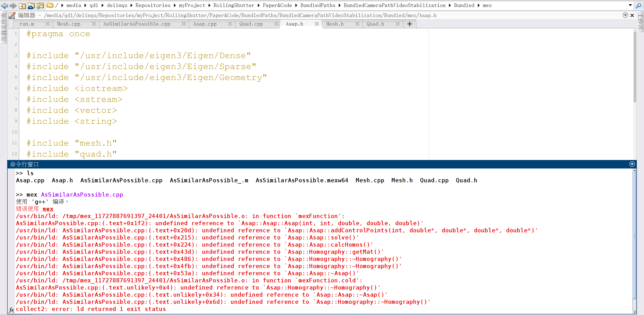Open the 工作区 workspace side panel
The image size is (644, 315).
[640, 22]
